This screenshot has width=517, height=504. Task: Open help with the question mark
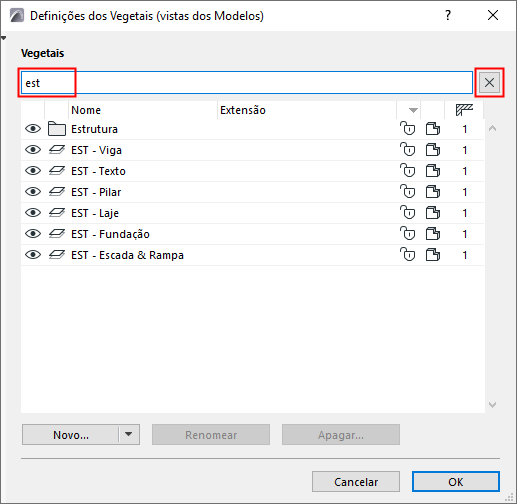pyautogui.click(x=448, y=15)
